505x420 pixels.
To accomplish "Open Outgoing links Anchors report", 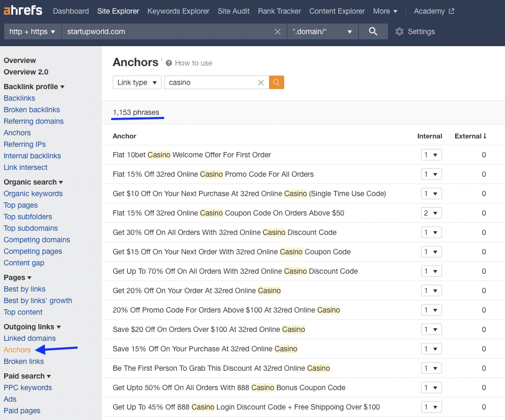I will 17,350.
